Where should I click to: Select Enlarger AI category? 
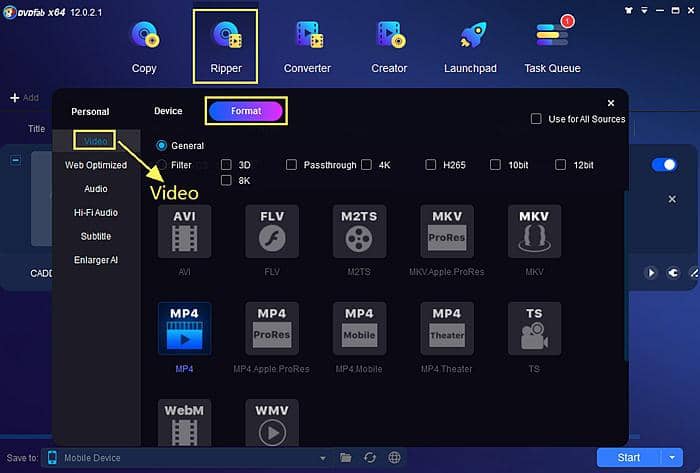[96, 260]
